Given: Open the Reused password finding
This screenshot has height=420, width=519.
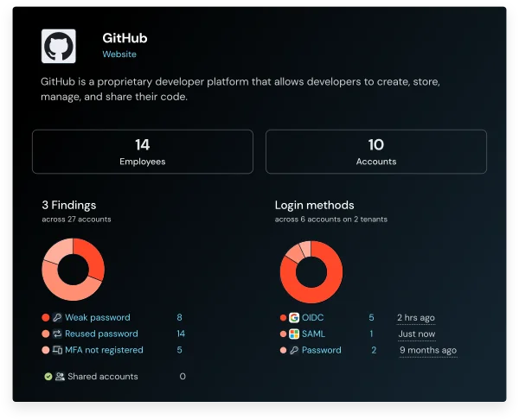Looking at the screenshot, I should [101, 334].
